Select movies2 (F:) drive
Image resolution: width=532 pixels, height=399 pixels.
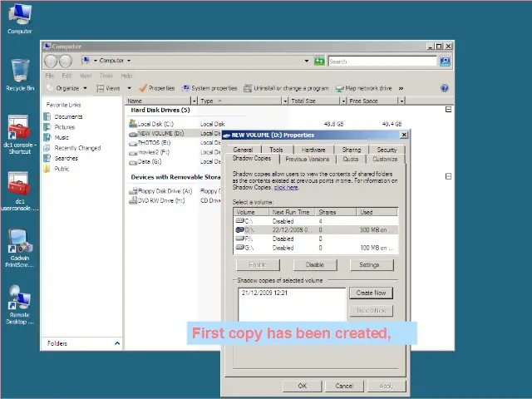[150, 152]
